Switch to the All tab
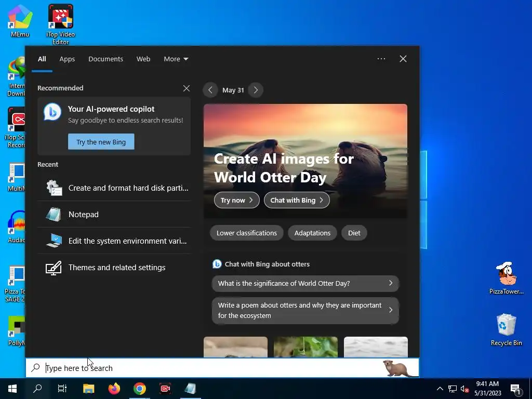 (x=42, y=59)
